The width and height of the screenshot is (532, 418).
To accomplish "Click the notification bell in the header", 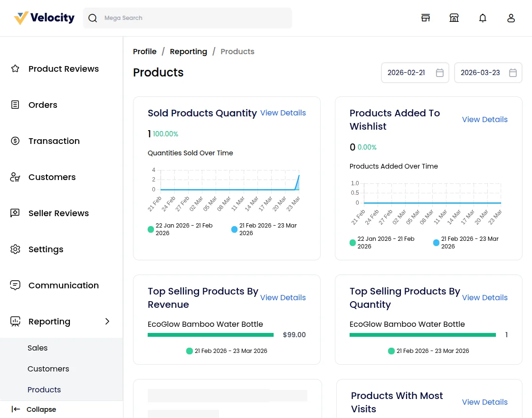I will click(x=483, y=18).
